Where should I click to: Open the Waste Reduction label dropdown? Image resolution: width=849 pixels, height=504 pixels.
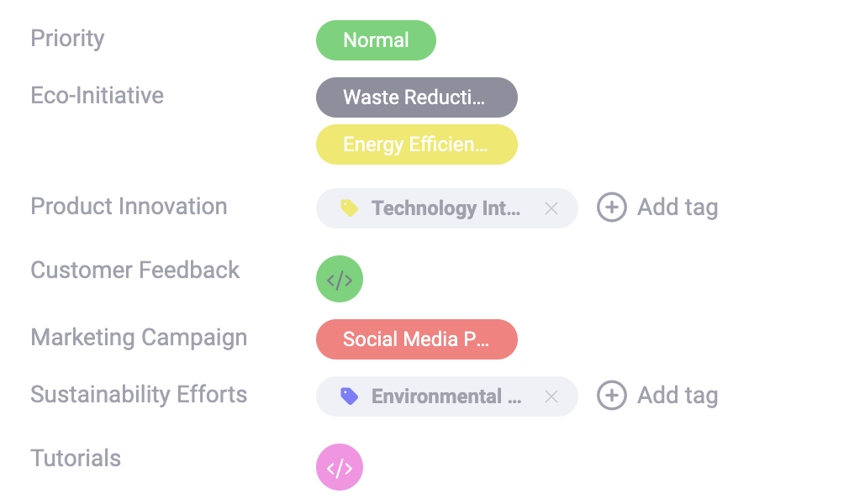pos(416,97)
